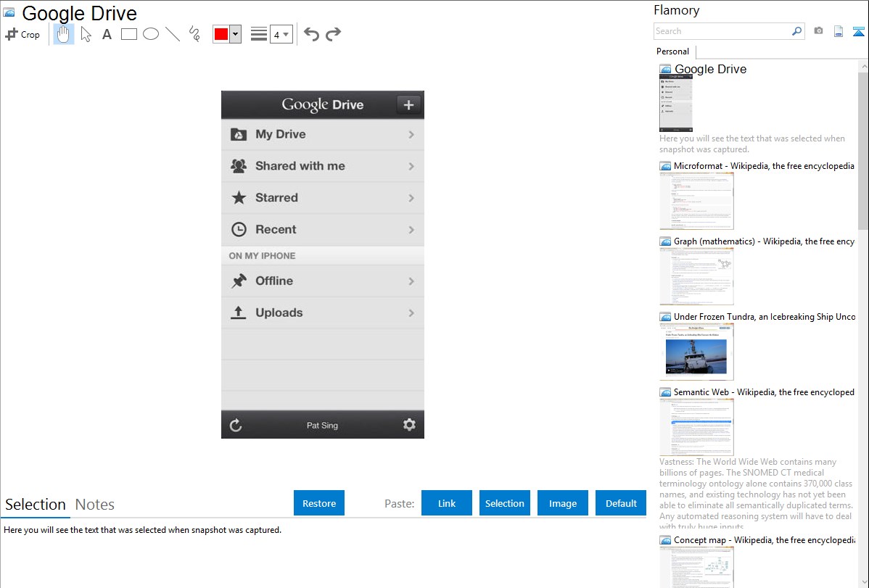Click the Paste Selection button
Viewport: 869px width, 588px height.
[504, 503]
